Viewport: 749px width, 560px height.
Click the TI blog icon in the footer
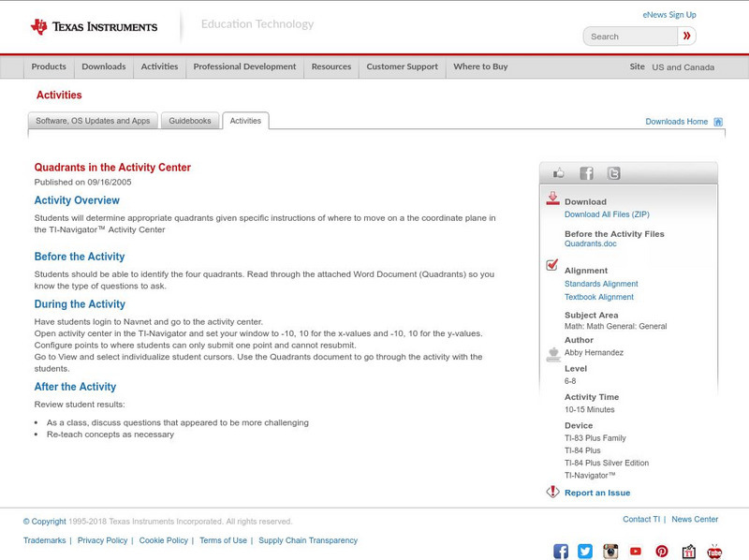(x=688, y=552)
